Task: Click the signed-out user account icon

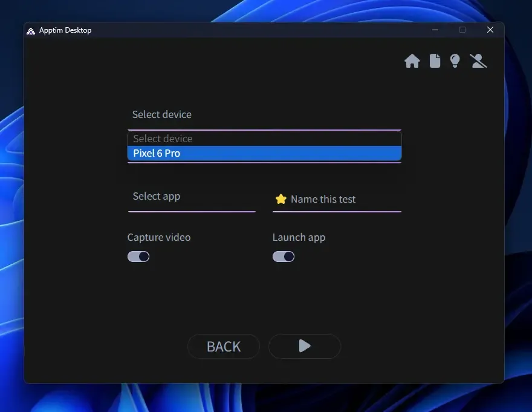Action: (478, 61)
